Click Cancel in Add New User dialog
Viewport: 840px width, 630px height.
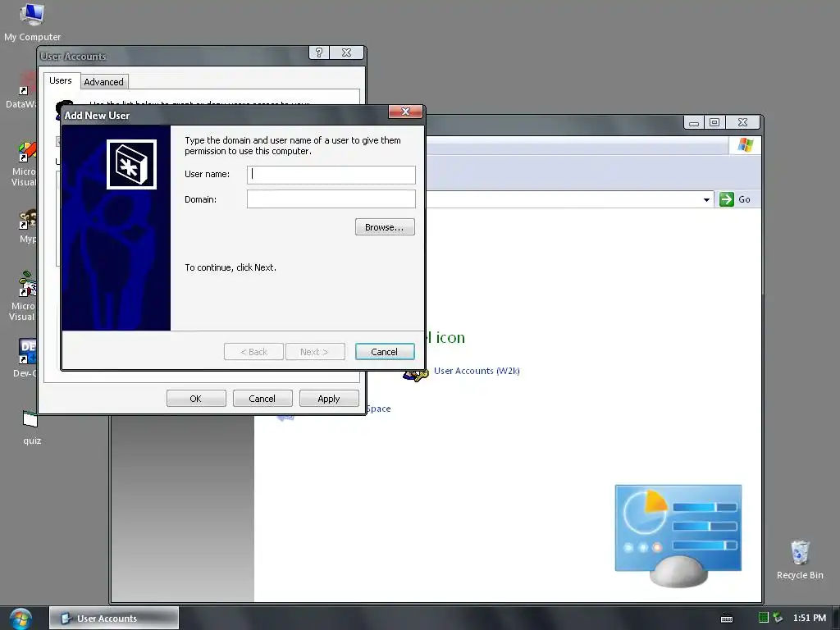385,352
